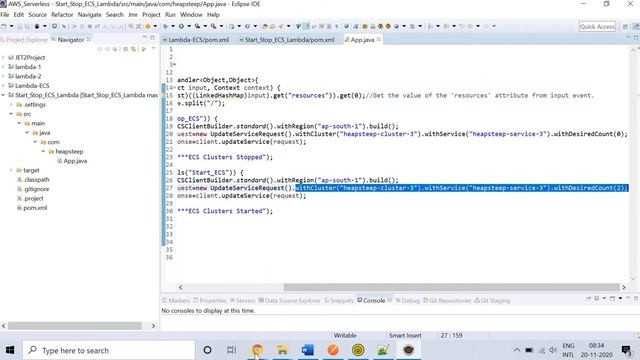Open the File menu
This screenshot has height=360, width=640.
click(x=4, y=15)
